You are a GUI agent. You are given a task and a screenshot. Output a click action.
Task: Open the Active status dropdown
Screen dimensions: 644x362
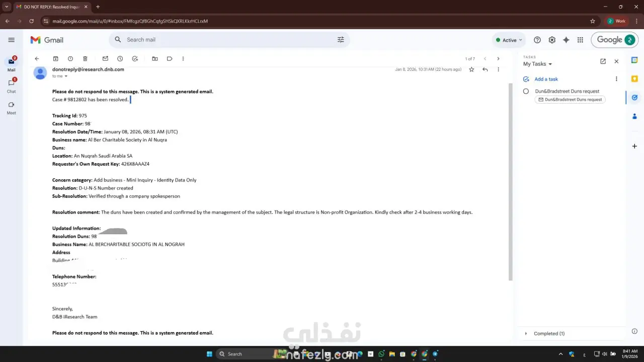pyautogui.click(x=509, y=40)
